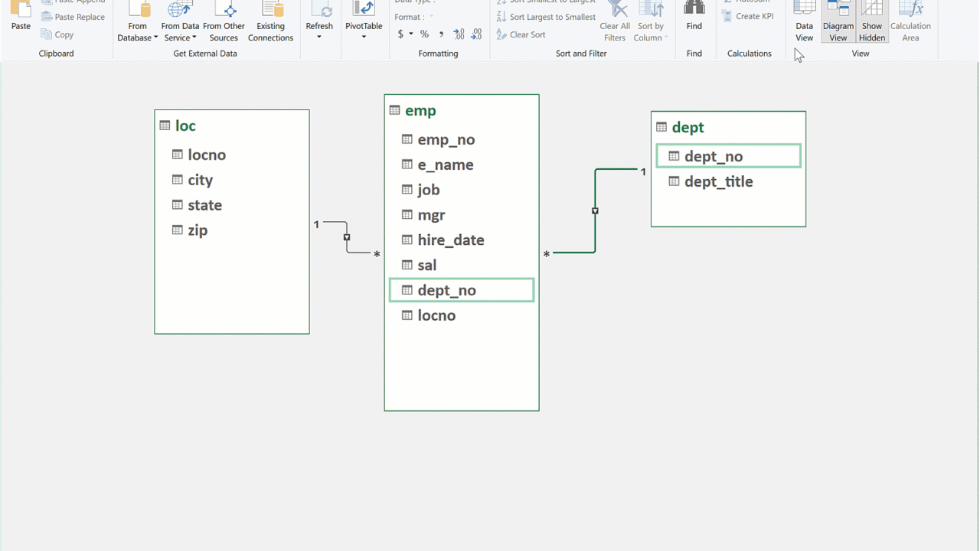The height and width of the screenshot is (551, 980).
Task: Select hire_date column in emp table
Action: 450,240
